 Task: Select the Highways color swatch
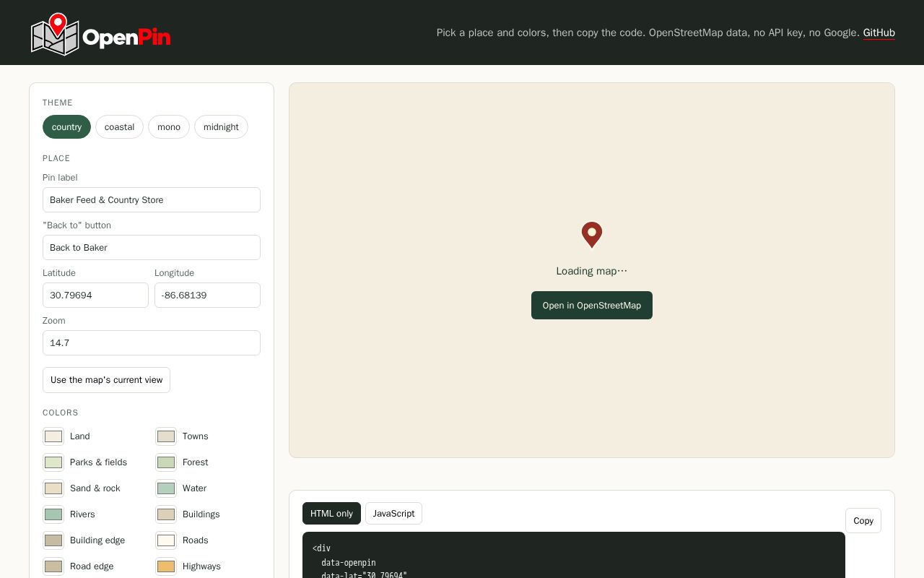tap(166, 566)
